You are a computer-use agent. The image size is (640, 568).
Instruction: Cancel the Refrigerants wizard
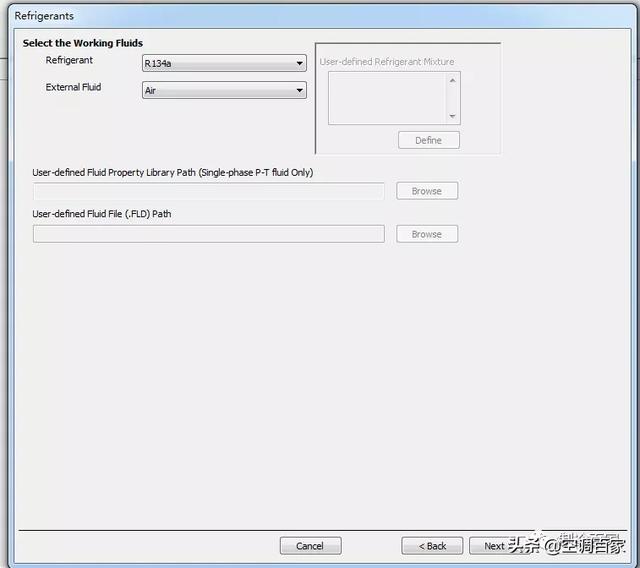tap(310, 546)
